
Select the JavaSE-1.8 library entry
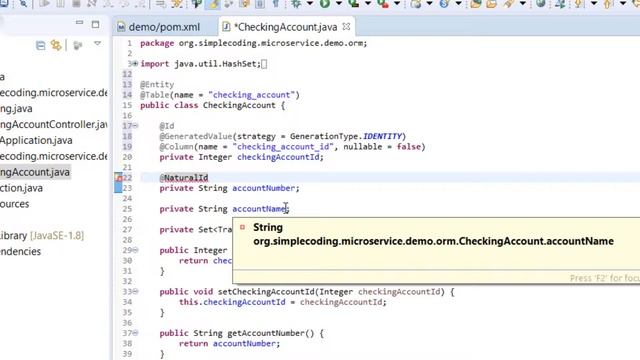(x=42, y=236)
